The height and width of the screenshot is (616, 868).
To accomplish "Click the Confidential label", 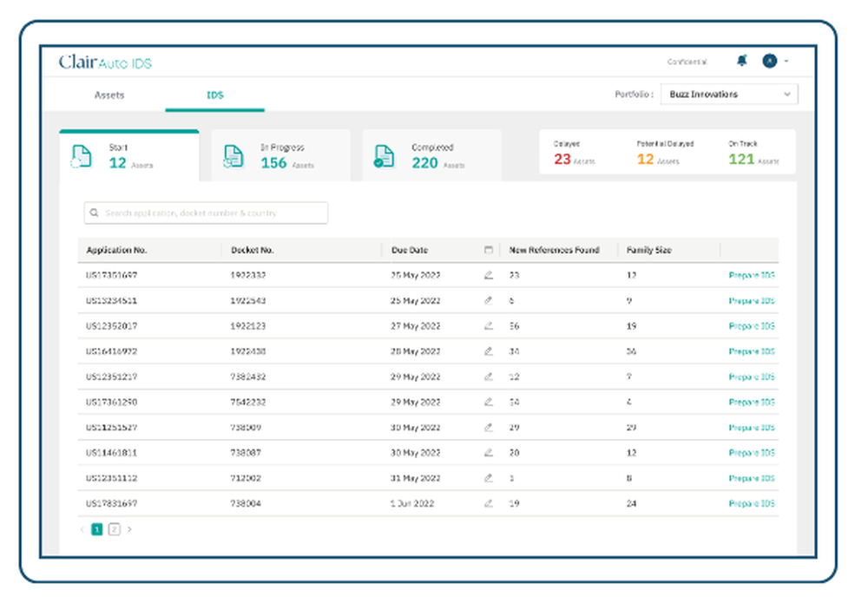I will click(687, 62).
